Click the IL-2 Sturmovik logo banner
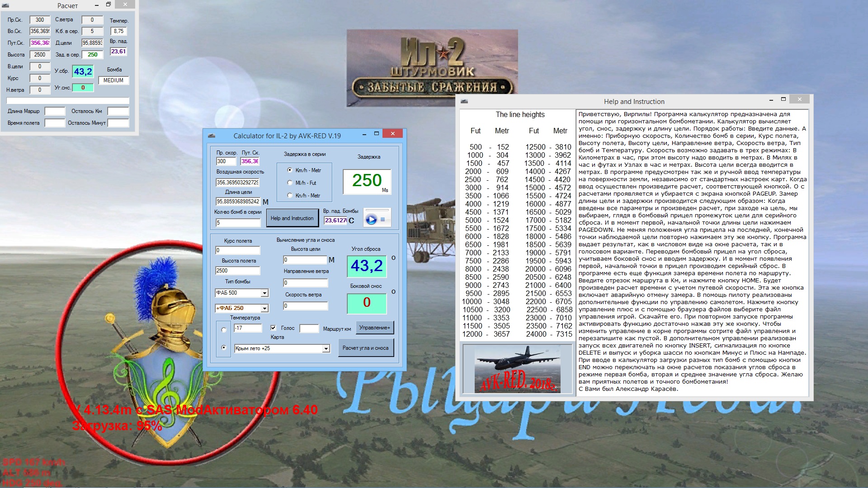The height and width of the screenshot is (488, 868). [x=432, y=68]
